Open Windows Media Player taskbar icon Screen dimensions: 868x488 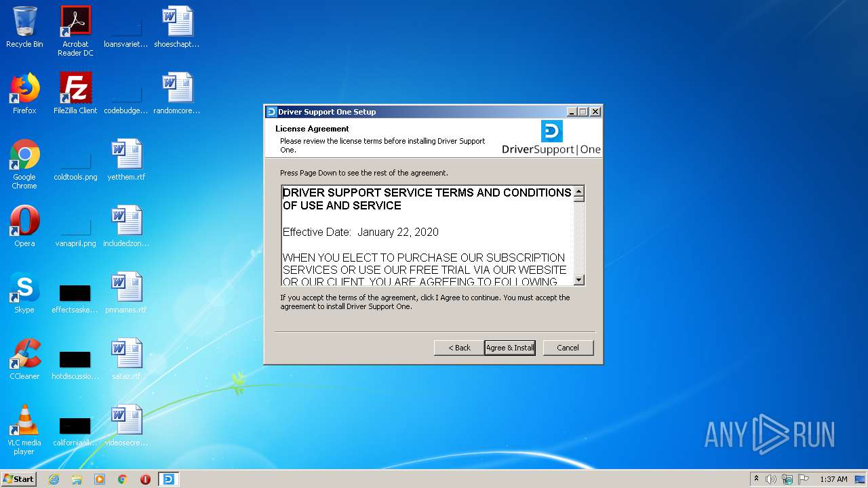(x=100, y=479)
